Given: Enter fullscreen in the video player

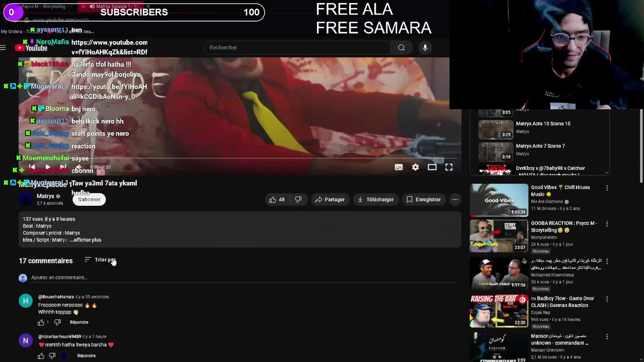Looking at the screenshot, I should click(x=449, y=167).
